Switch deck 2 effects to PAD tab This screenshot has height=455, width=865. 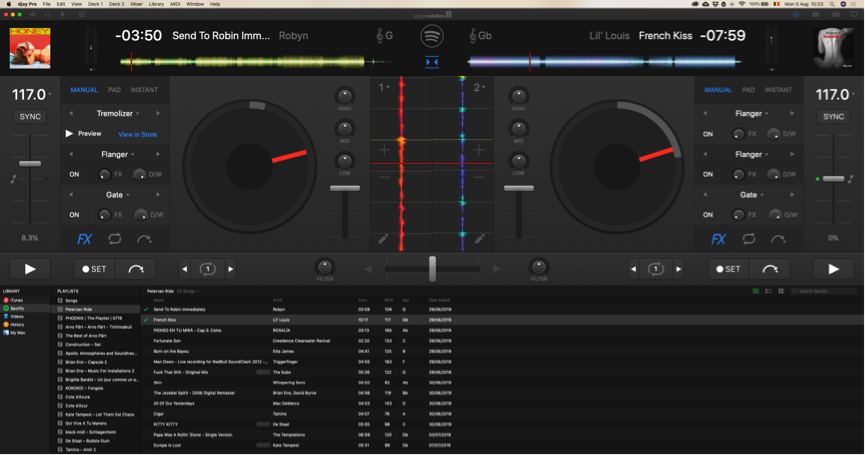(x=748, y=90)
